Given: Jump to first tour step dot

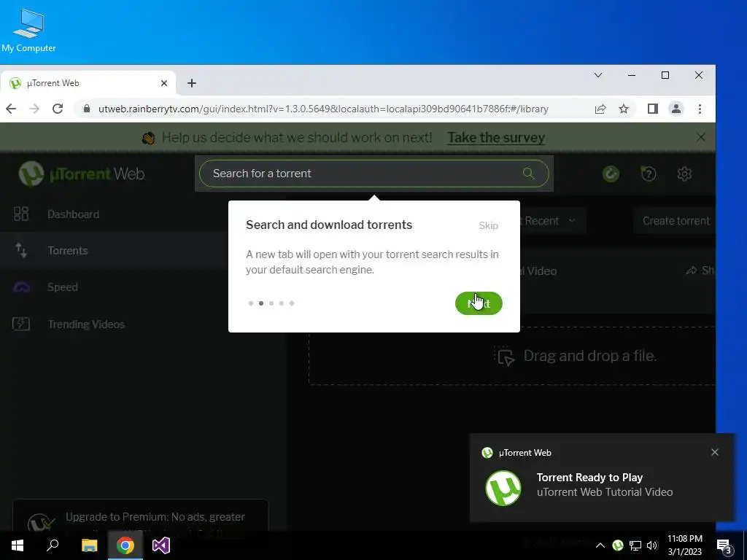Looking at the screenshot, I should click(251, 303).
